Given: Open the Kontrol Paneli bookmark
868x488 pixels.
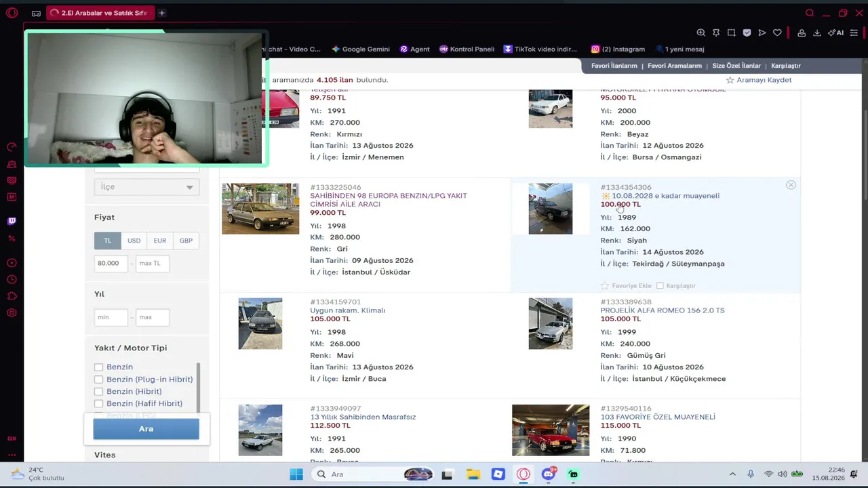Looking at the screenshot, I should point(467,49).
